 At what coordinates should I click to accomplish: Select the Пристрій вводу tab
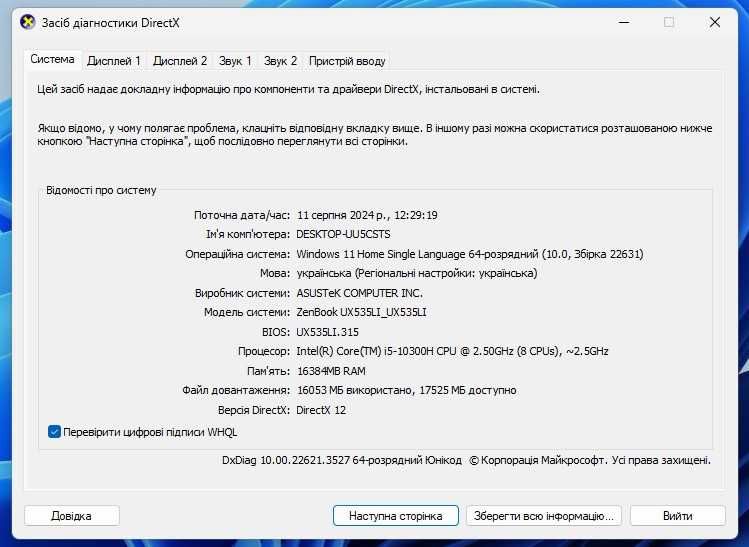pyautogui.click(x=347, y=61)
